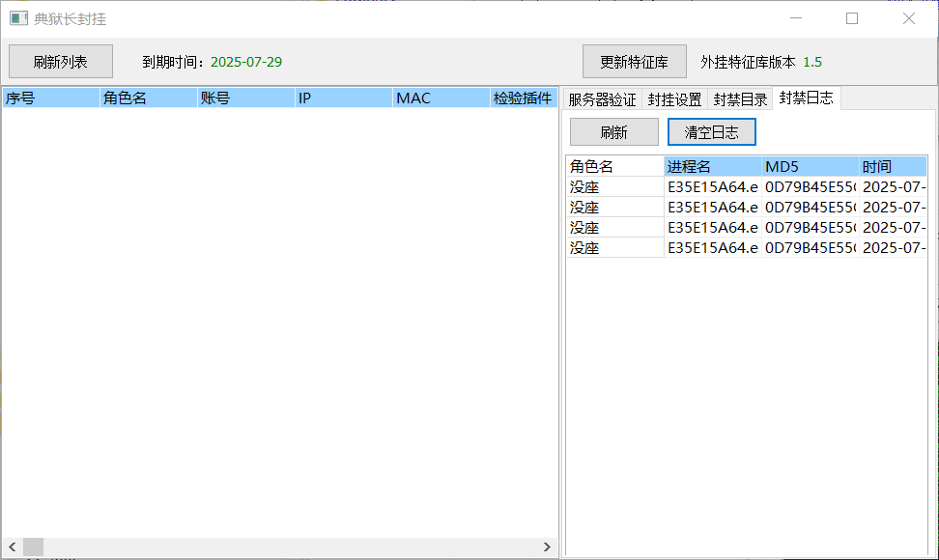
Task: Select the 封禁目录 tab
Action: click(x=740, y=98)
